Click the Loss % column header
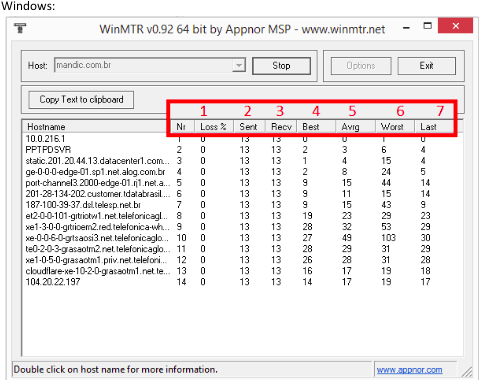This screenshot has width=479, height=381. point(213,127)
